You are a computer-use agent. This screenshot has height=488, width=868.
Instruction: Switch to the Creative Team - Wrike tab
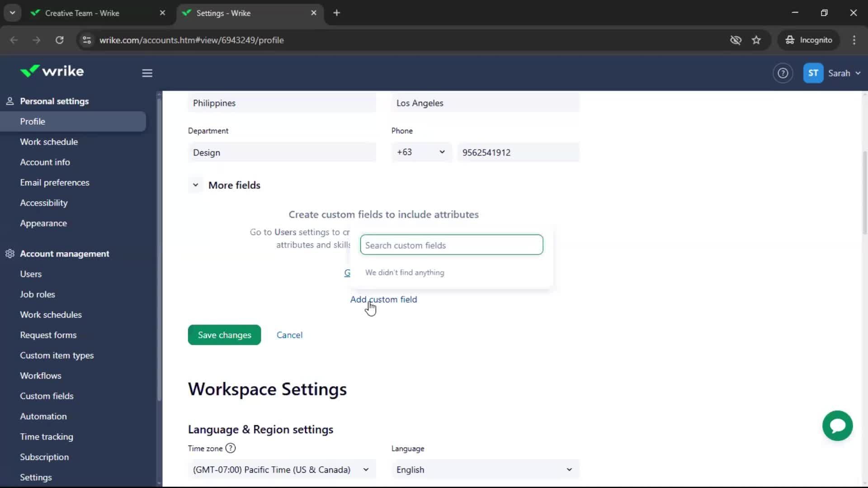97,13
